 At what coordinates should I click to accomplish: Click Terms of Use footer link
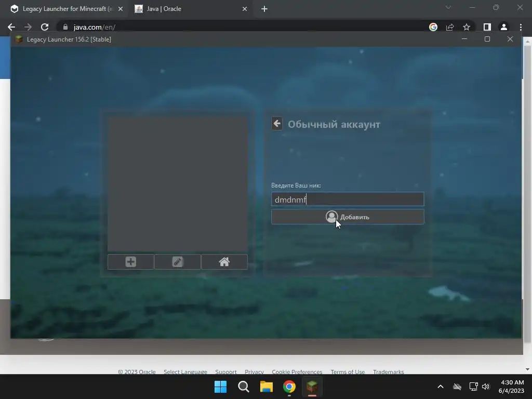(348, 372)
